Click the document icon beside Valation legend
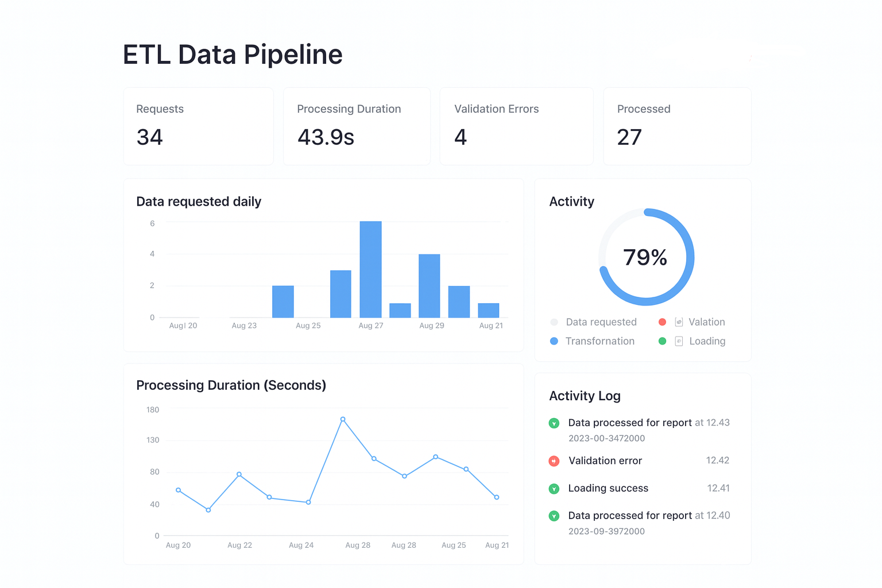Screen dimensions: 882x588 point(679,322)
